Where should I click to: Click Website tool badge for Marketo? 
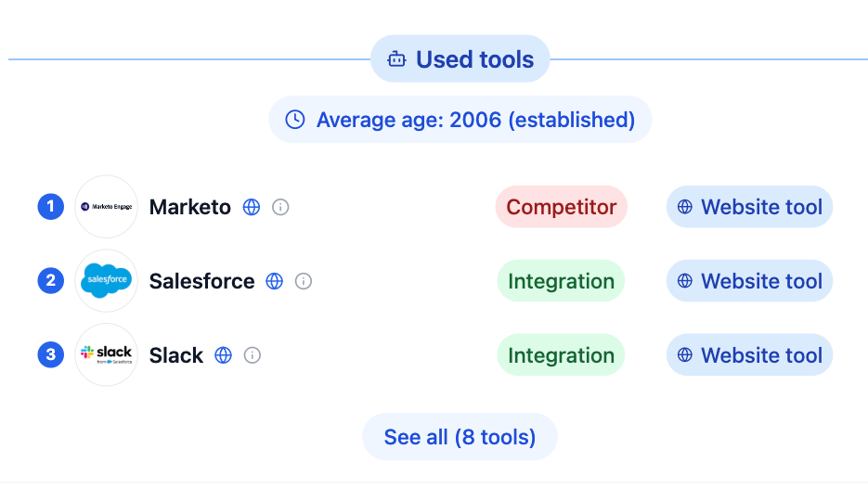(749, 207)
